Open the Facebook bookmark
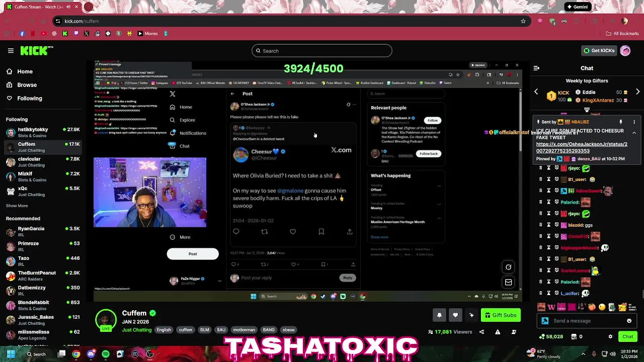The image size is (644, 362). (x=22, y=34)
